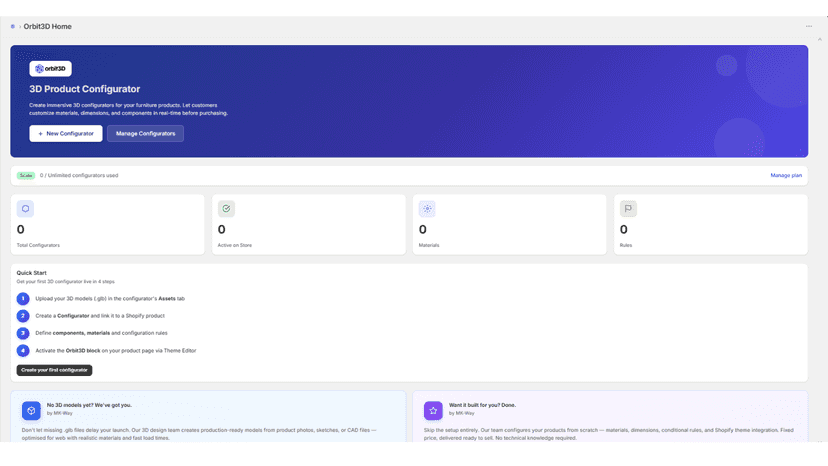Click the star icon on built-for-you card
Screen dimensions: 828x466
click(433, 411)
